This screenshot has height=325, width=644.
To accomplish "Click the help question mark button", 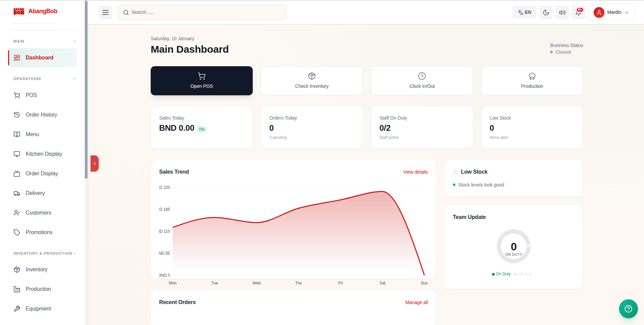I will [x=628, y=308].
